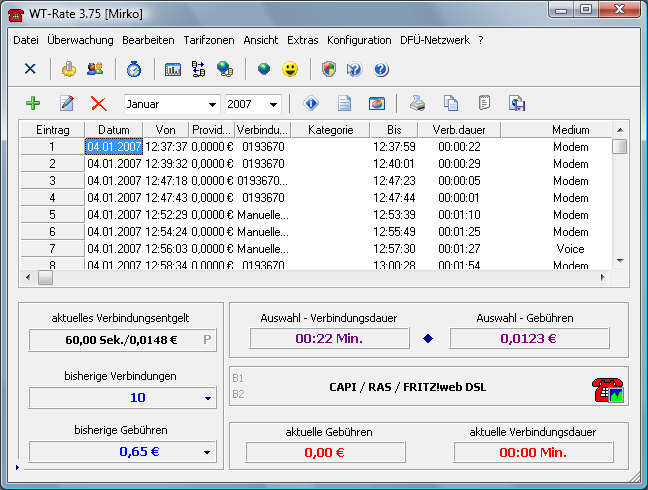Click table scroll right arrow
Image resolution: width=648 pixels, height=490 pixels.
[603, 278]
